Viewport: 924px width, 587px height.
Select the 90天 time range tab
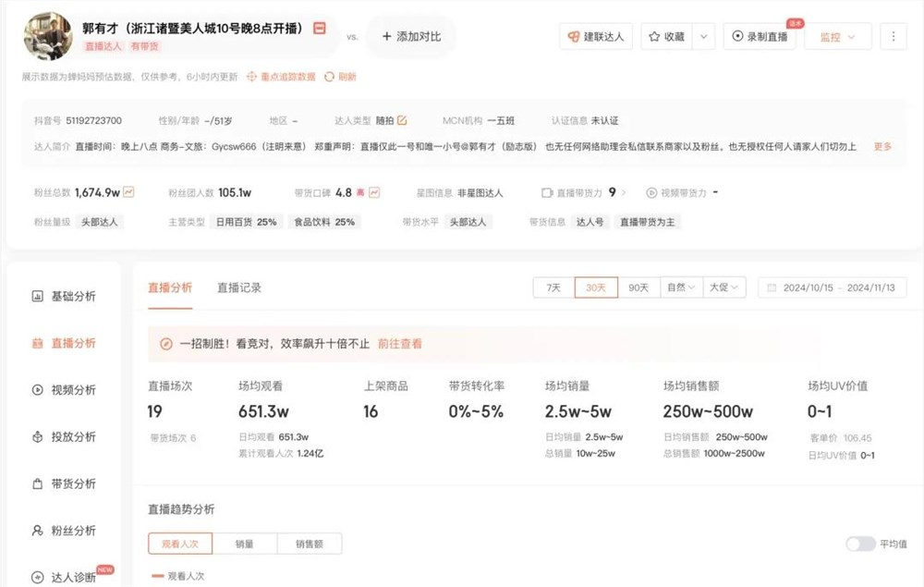[x=637, y=287]
